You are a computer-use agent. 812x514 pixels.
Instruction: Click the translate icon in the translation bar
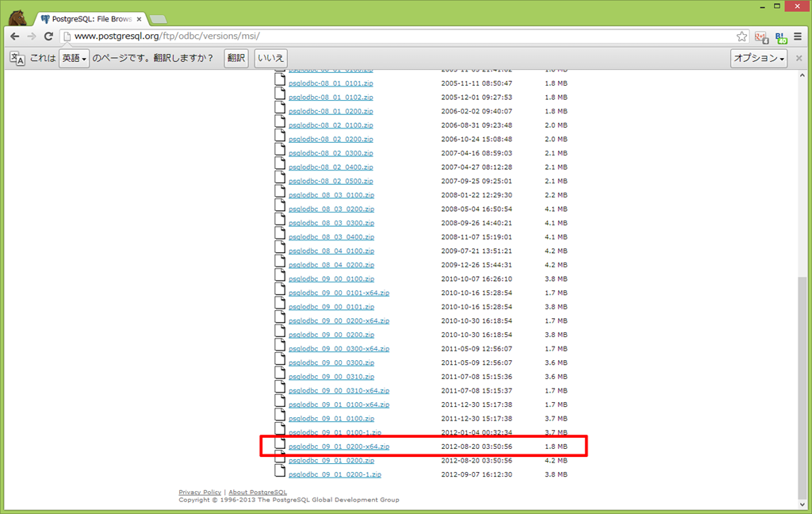pyautogui.click(x=17, y=58)
